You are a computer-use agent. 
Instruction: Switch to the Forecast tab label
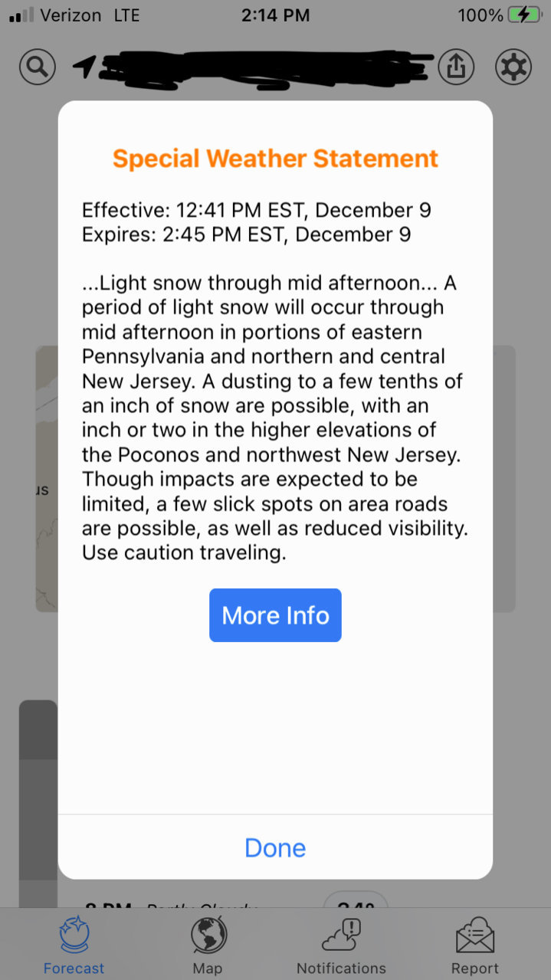tap(74, 969)
